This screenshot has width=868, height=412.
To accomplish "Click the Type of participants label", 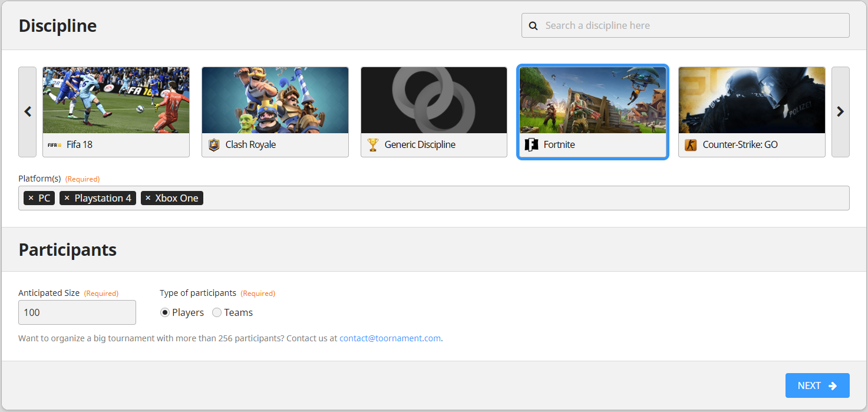I will coord(198,293).
